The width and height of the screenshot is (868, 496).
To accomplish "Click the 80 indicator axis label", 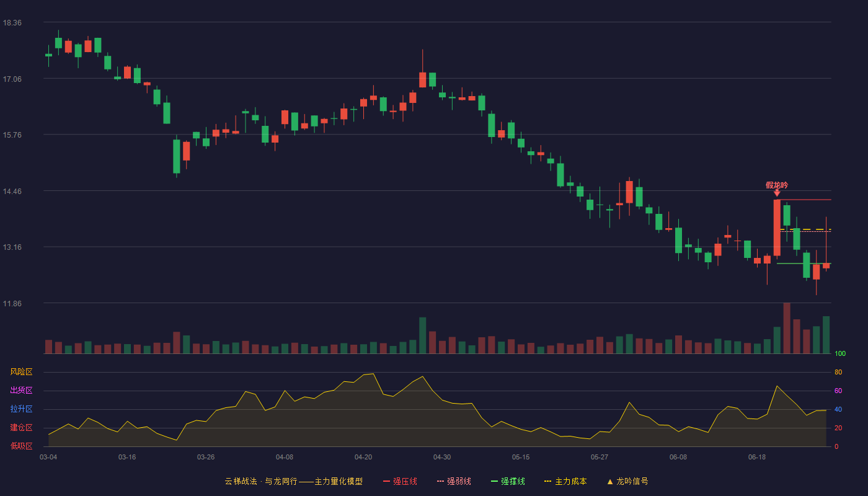I will point(838,373).
